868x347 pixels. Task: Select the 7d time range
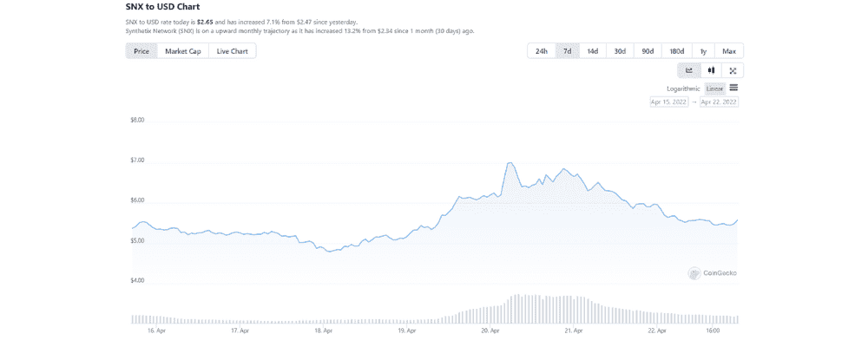tap(567, 51)
